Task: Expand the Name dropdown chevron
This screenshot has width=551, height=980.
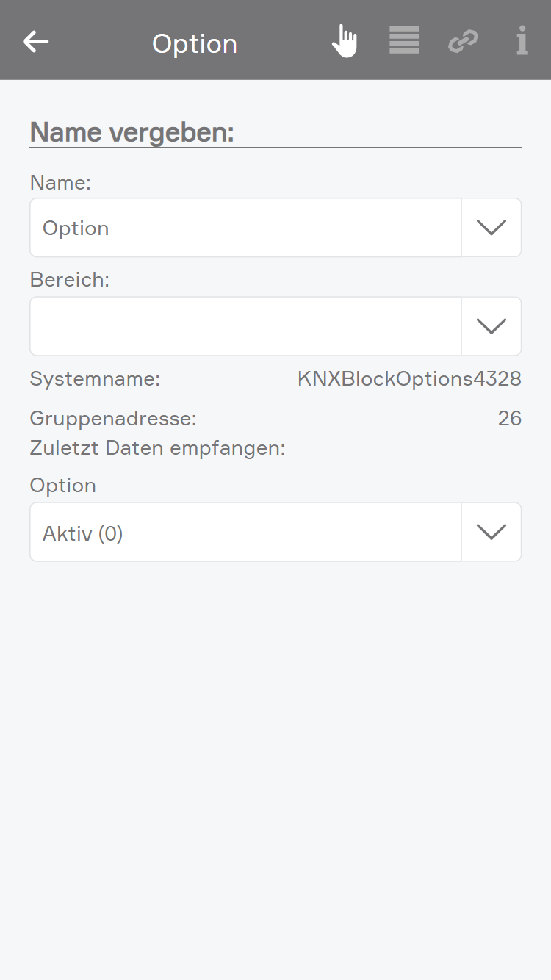Action: pos(491,228)
